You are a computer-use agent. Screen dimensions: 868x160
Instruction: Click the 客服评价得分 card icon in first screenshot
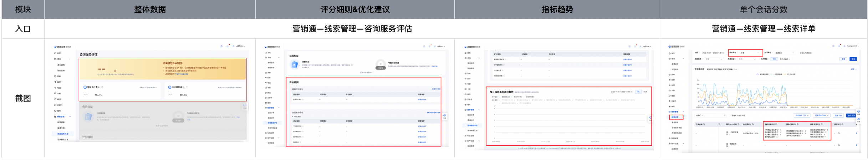point(85,87)
